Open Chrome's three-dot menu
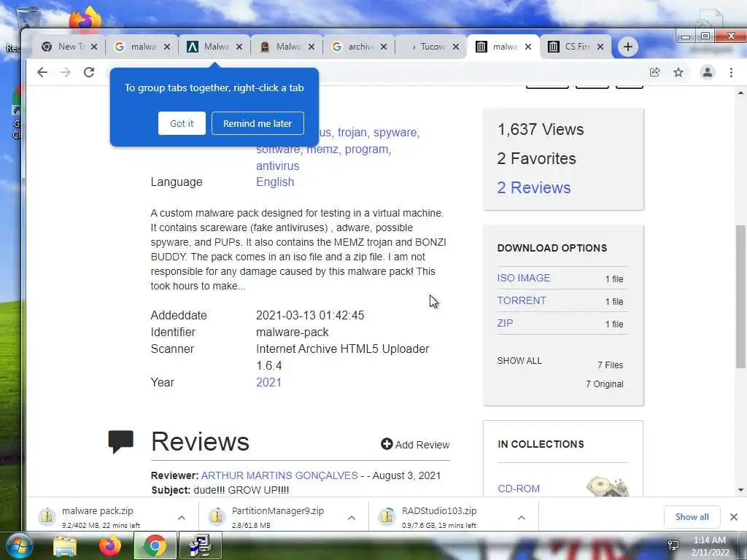Viewport: 747px width, 560px height. coord(731,72)
